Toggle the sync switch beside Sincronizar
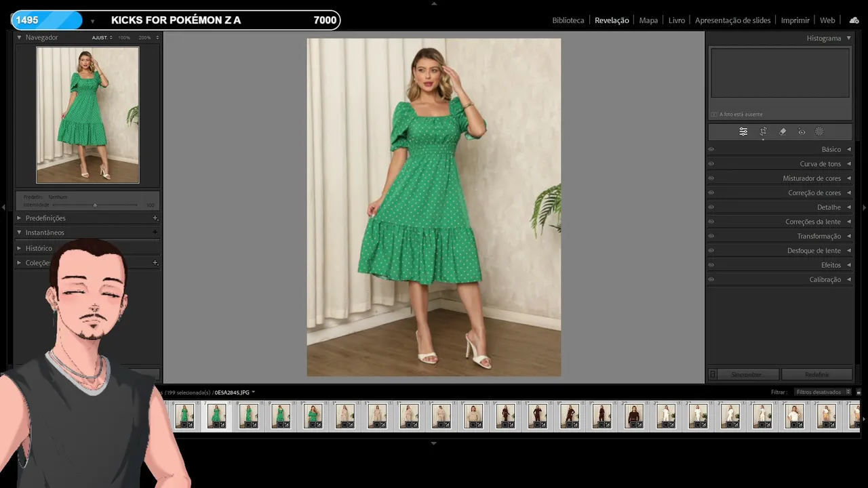This screenshot has height=488, width=868. pyautogui.click(x=713, y=374)
